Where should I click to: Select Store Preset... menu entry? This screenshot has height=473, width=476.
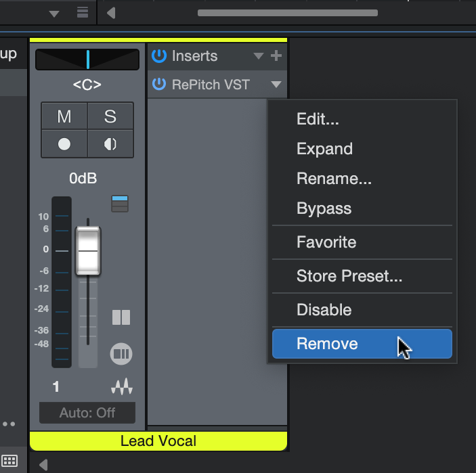[x=349, y=276]
